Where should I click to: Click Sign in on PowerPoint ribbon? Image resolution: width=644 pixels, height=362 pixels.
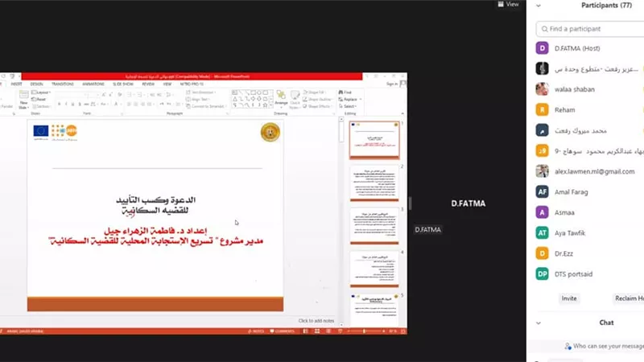(x=392, y=84)
